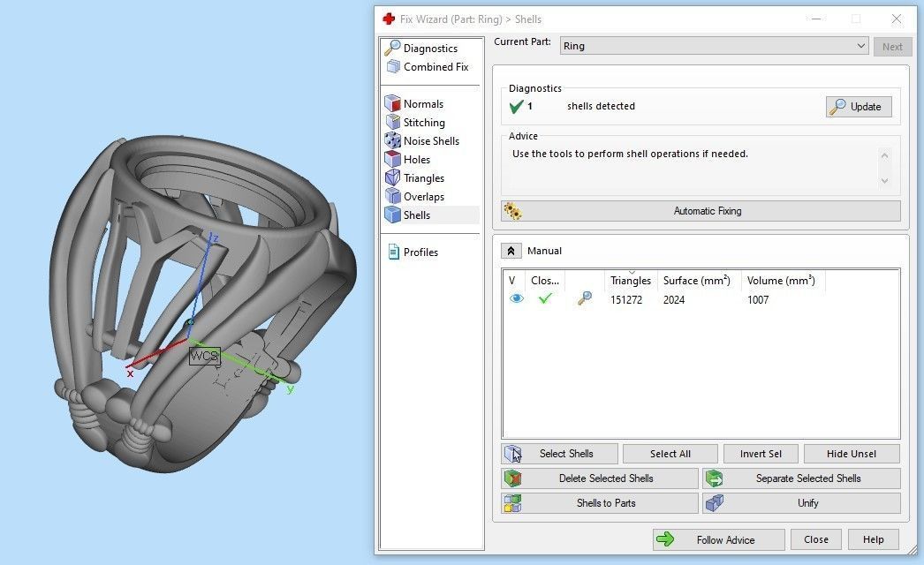Select surface value 2024 cell

tap(674, 300)
